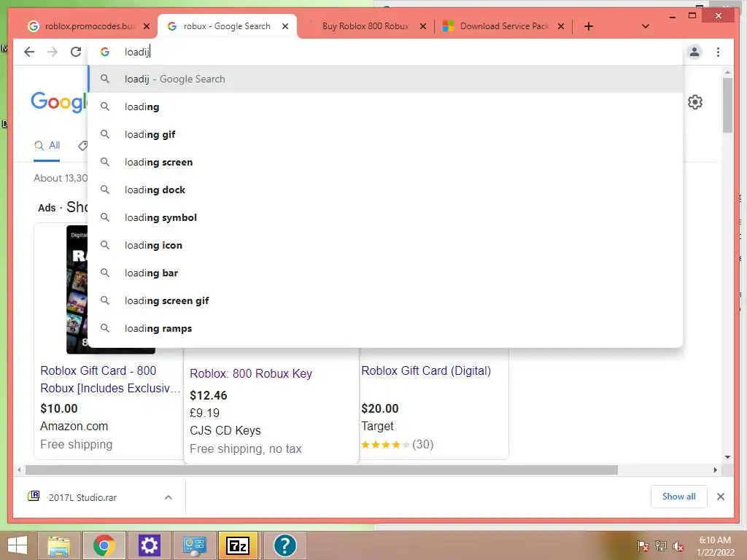Click the $20.00 Target price
Image resolution: width=747 pixels, height=560 pixels.
click(x=379, y=408)
